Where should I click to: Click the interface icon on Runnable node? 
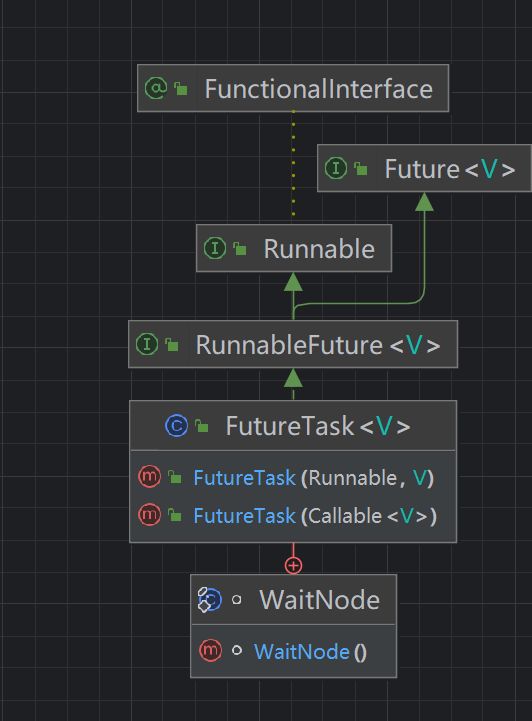coord(215,248)
